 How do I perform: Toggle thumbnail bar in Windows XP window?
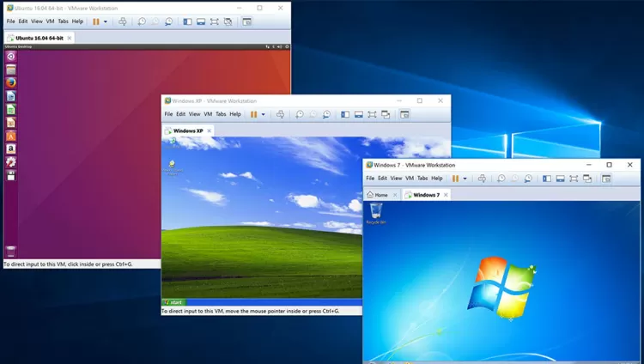[x=359, y=115]
